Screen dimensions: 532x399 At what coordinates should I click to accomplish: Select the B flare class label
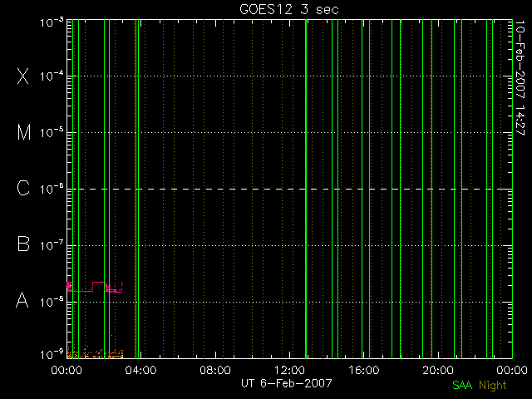pyautogui.click(x=23, y=244)
